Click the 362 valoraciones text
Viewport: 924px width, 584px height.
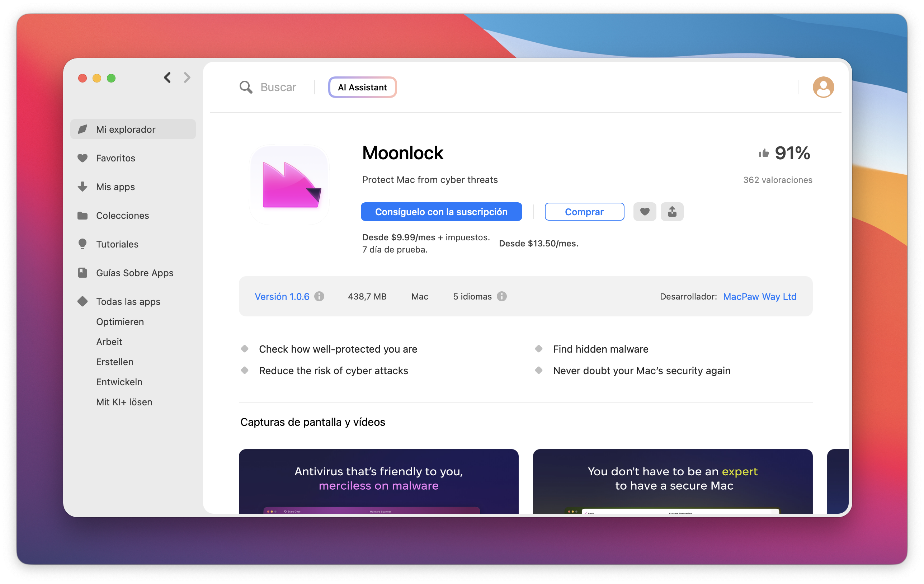coord(777,180)
